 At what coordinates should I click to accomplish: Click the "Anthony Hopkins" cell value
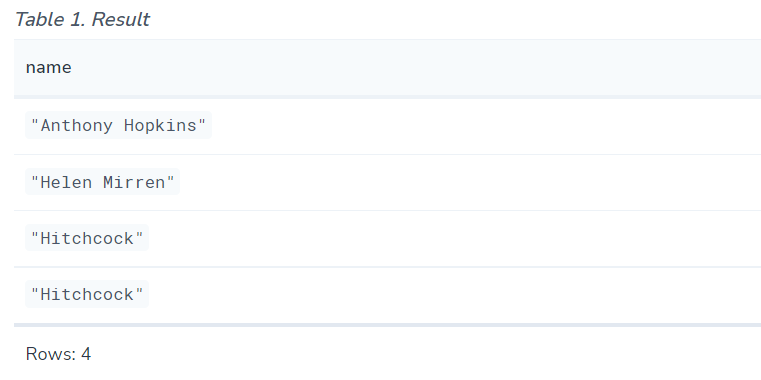(118, 125)
